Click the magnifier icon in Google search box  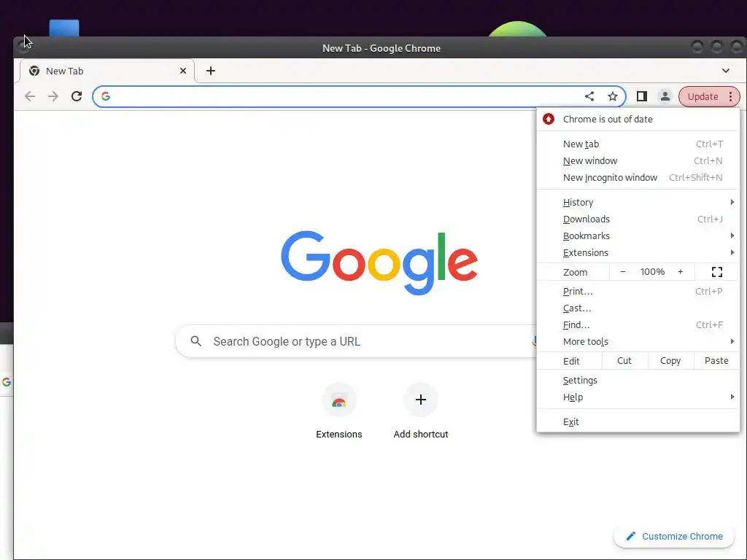tap(196, 341)
